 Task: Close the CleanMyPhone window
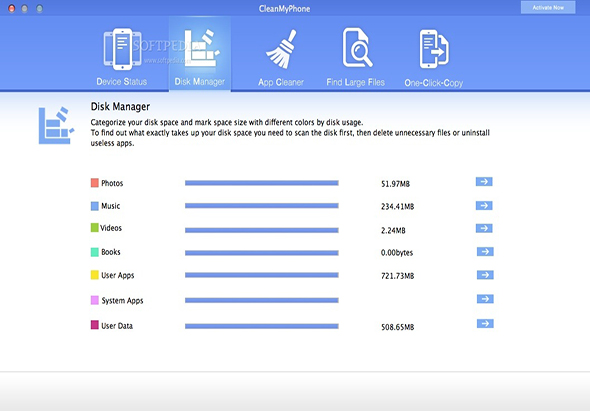12,8
